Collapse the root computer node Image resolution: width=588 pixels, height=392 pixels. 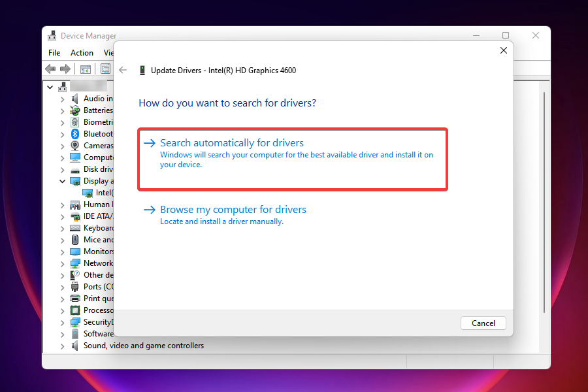(x=50, y=87)
